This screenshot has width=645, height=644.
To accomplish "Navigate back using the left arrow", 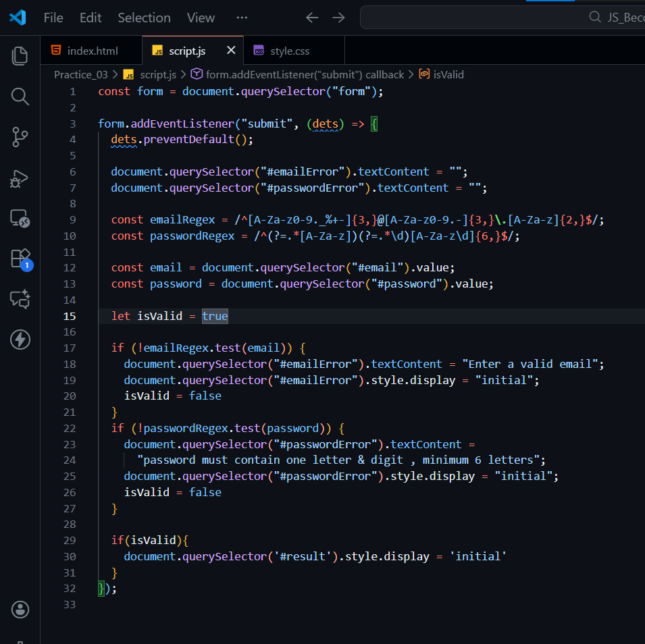I will tap(311, 18).
